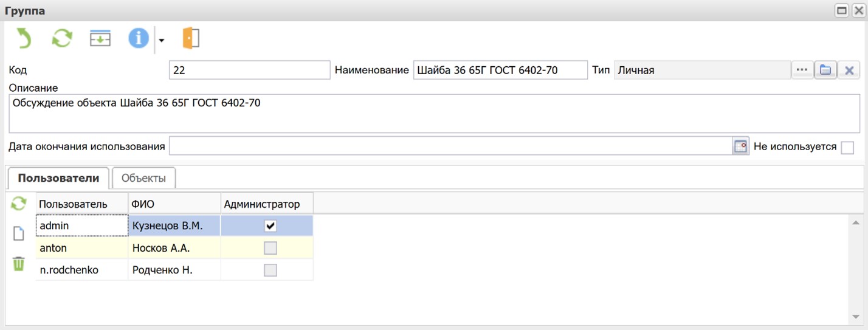The image size is (868, 330).
Task: Click the green refresh icon in top toolbar
Action: click(62, 39)
